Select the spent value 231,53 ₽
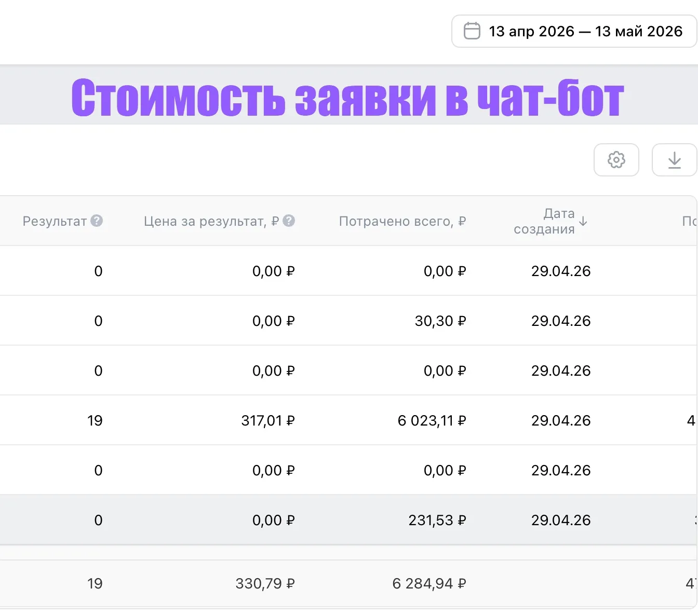 437,520
